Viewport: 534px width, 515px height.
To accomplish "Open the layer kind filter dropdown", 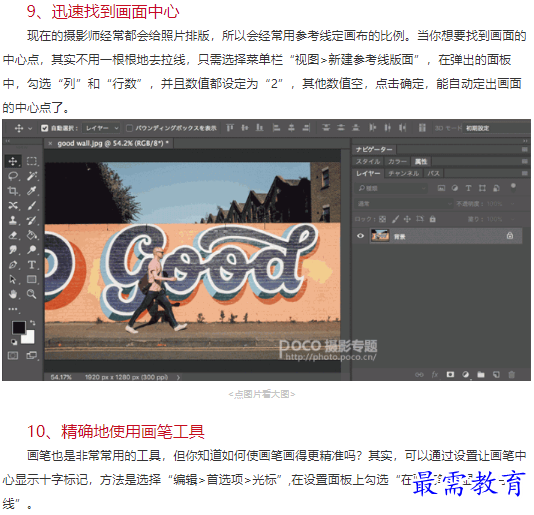I will click(391, 188).
